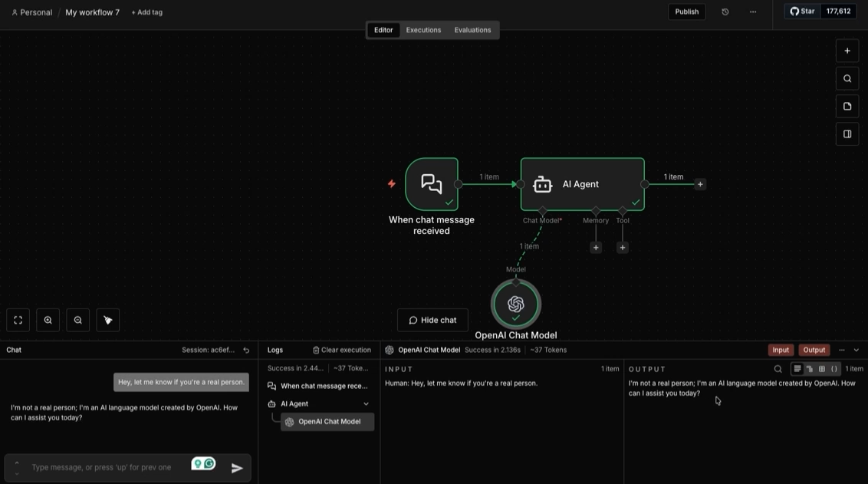Reset the chat session icon
Viewport: 868px width, 484px height.
246,350
